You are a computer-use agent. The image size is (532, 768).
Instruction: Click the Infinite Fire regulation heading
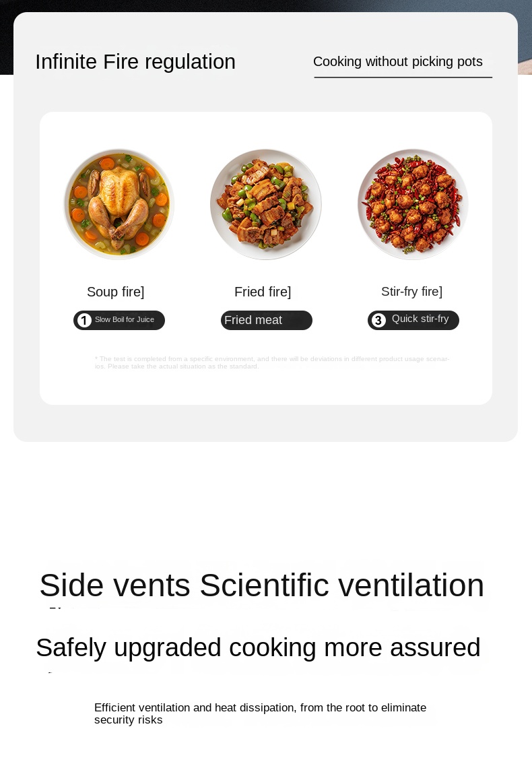coord(135,62)
